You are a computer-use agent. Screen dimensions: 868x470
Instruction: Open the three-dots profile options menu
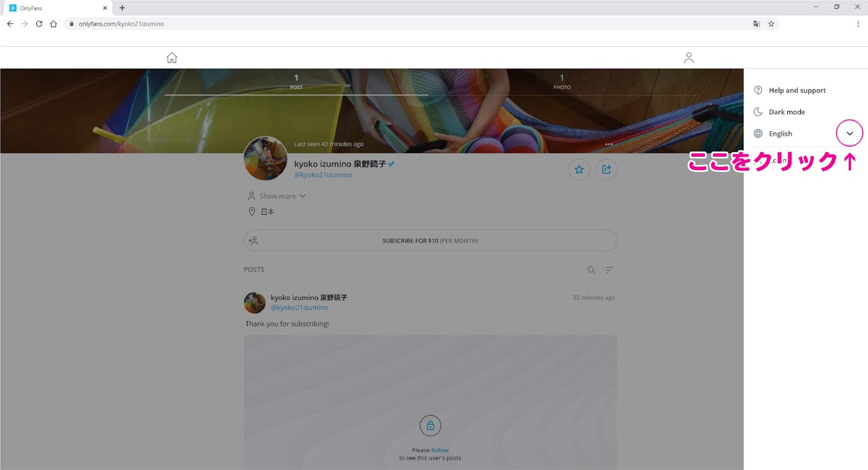click(x=609, y=144)
